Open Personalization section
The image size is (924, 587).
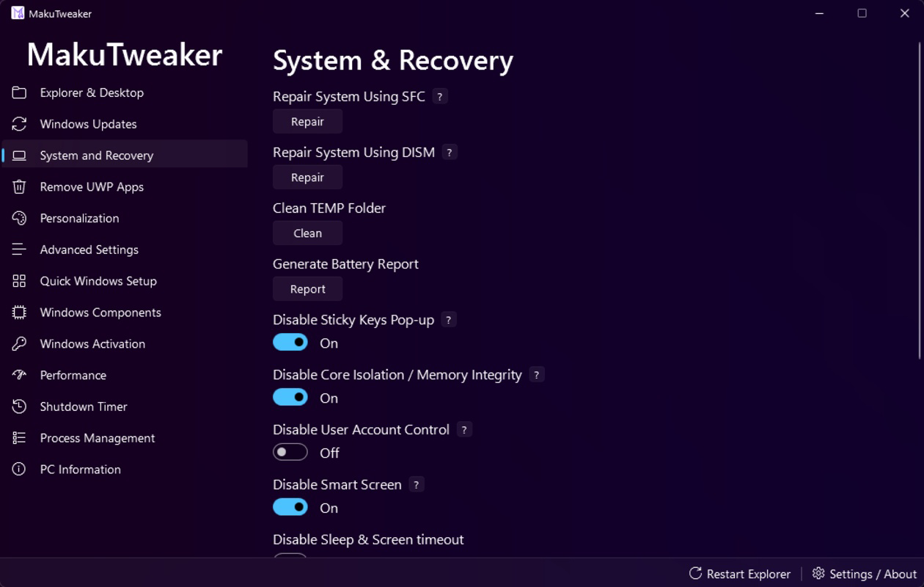point(125,218)
